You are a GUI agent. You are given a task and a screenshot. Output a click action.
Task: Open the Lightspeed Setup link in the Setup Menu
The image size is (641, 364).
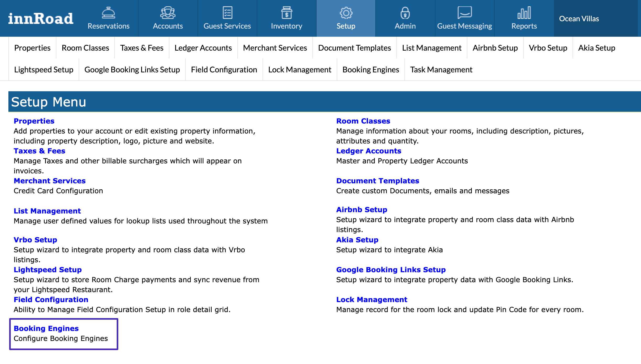click(x=48, y=270)
